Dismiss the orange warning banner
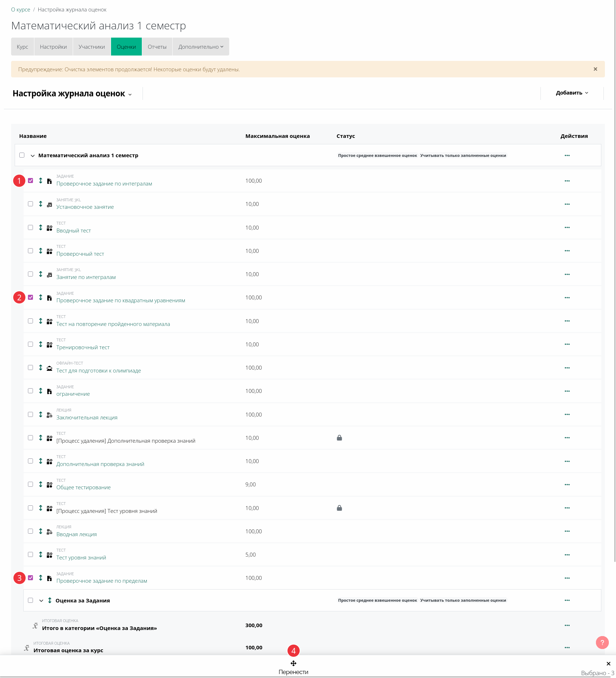 click(x=595, y=69)
